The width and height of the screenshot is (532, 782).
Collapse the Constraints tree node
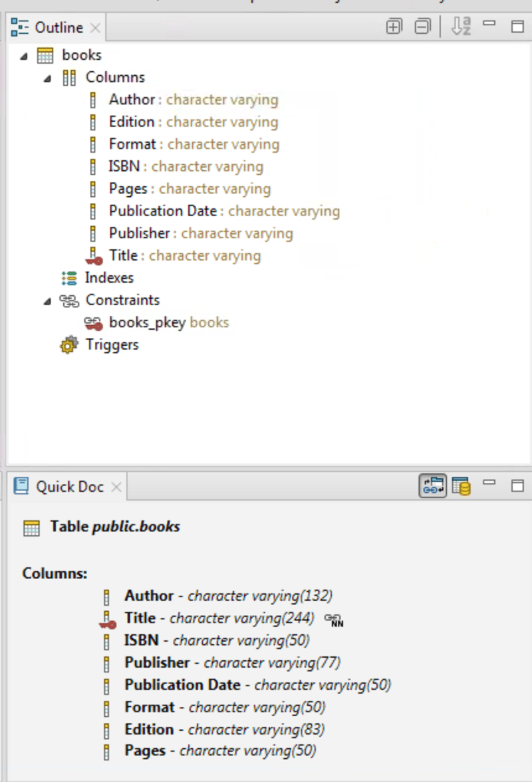tap(47, 301)
